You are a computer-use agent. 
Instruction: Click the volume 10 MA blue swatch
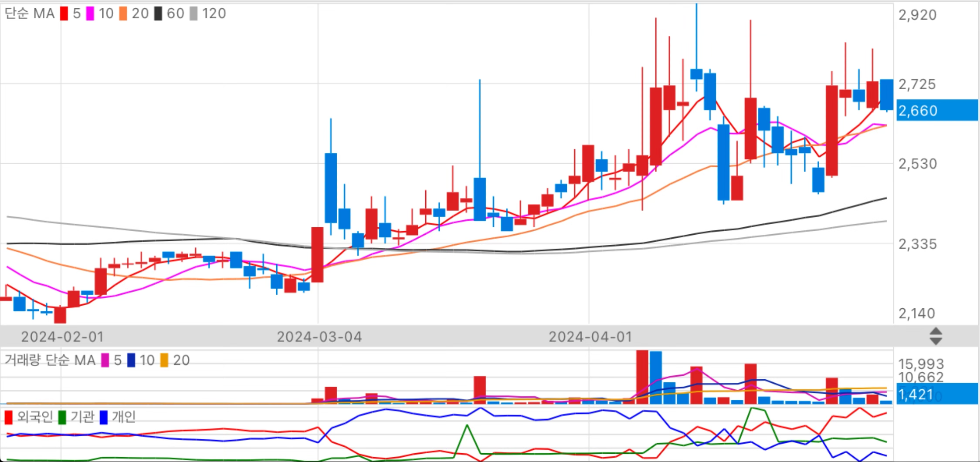coord(131,360)
